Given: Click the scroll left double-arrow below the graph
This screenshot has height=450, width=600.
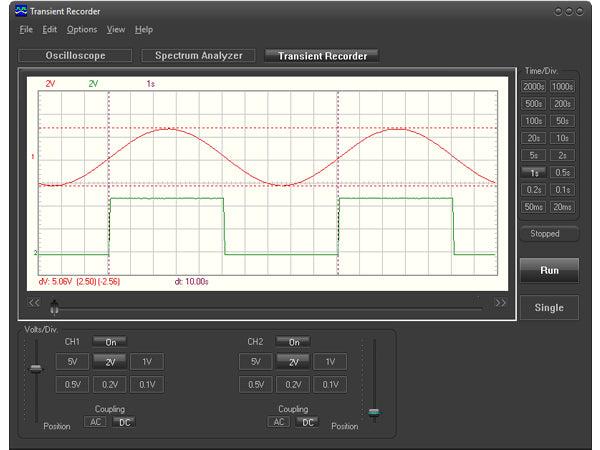Looking at the screenshot, I should tap(34, 302).
